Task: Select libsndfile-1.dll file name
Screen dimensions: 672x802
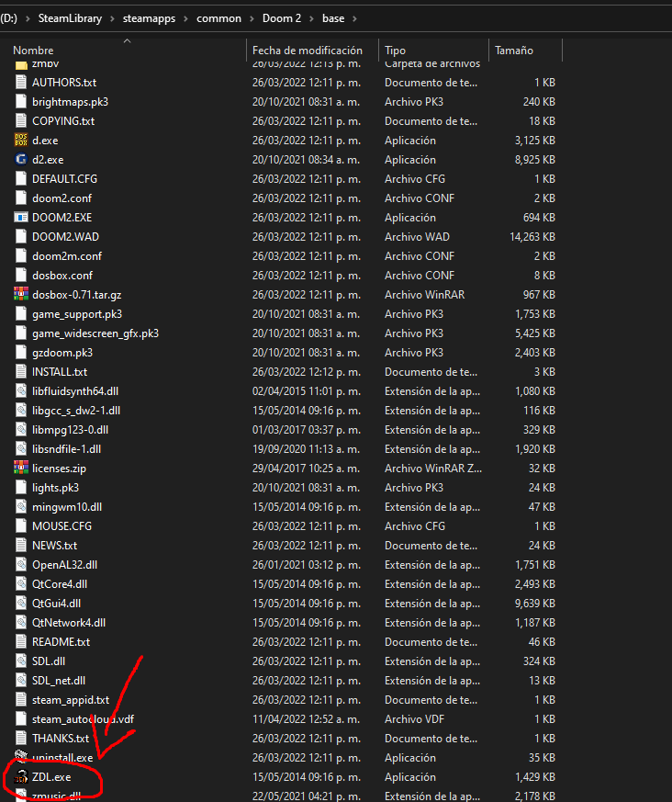Action: [66, 449]
